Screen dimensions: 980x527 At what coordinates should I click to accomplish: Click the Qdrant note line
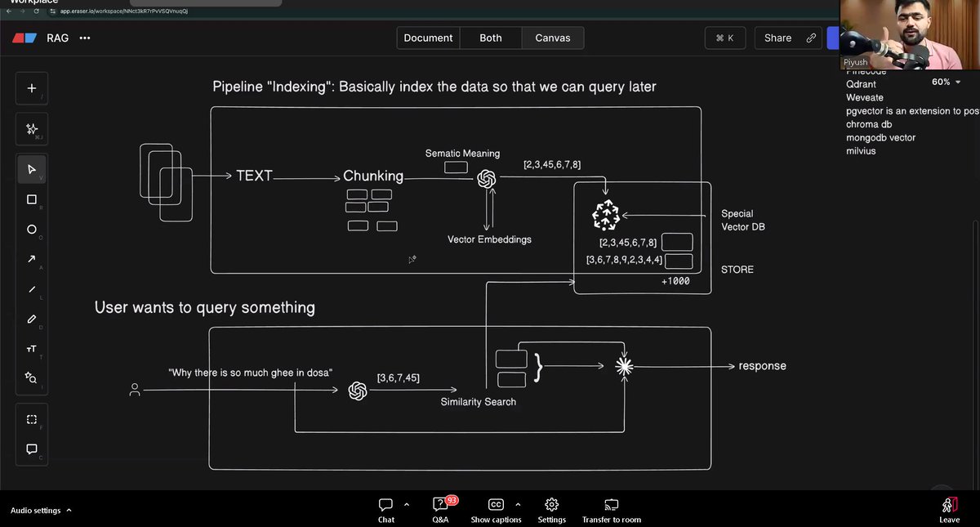(x=862, y=84)
